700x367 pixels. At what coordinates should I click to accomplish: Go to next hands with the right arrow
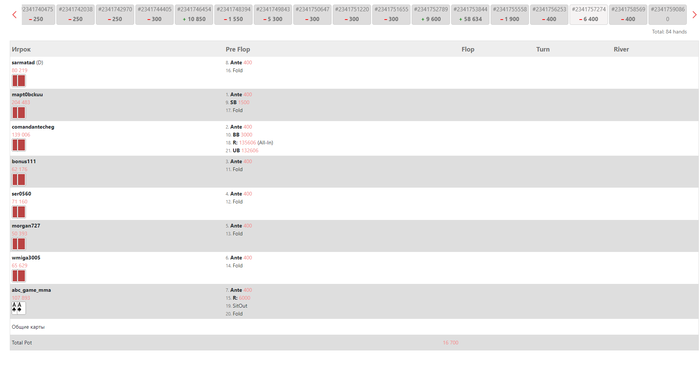(x=694, y=15)
